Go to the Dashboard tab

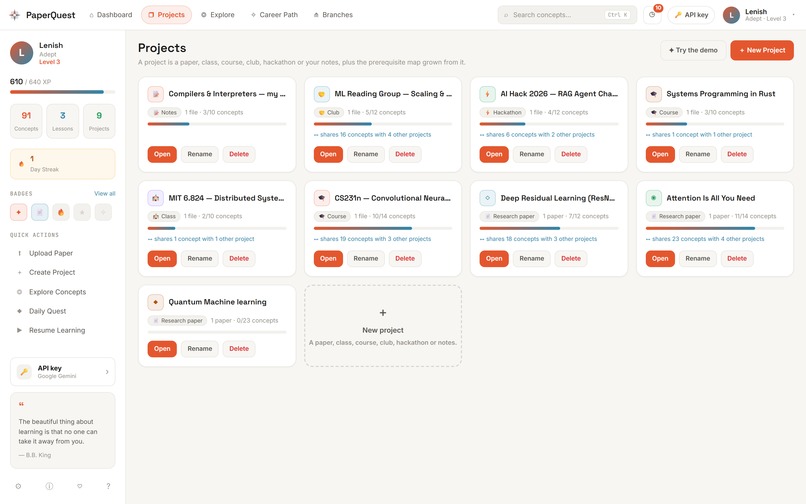[111, 15]
